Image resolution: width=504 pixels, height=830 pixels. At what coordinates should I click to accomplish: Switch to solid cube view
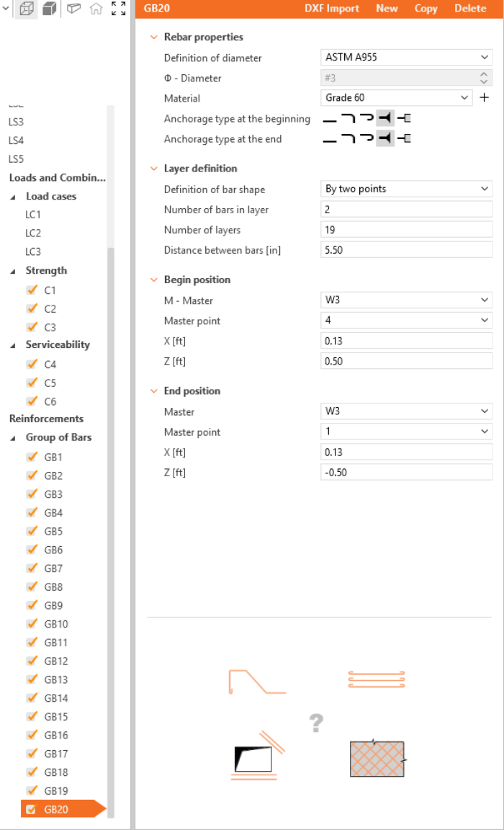(50, 9)
